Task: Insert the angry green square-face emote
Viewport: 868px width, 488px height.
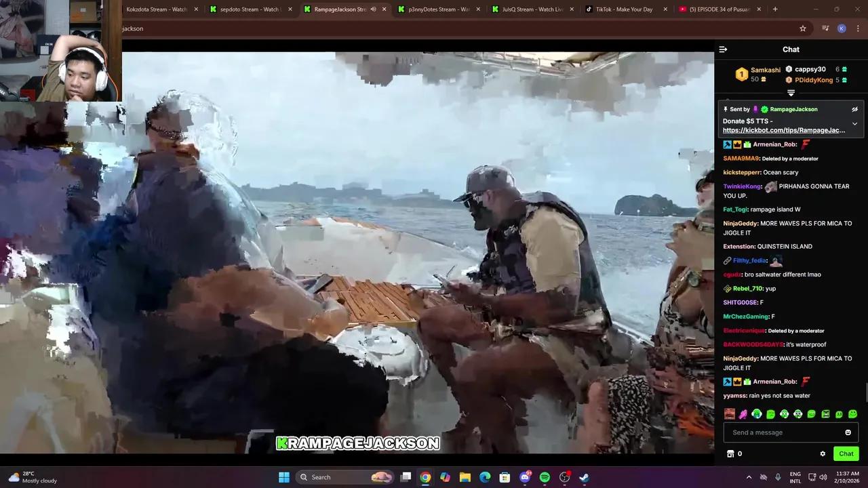Action: [x=825, y=414]
